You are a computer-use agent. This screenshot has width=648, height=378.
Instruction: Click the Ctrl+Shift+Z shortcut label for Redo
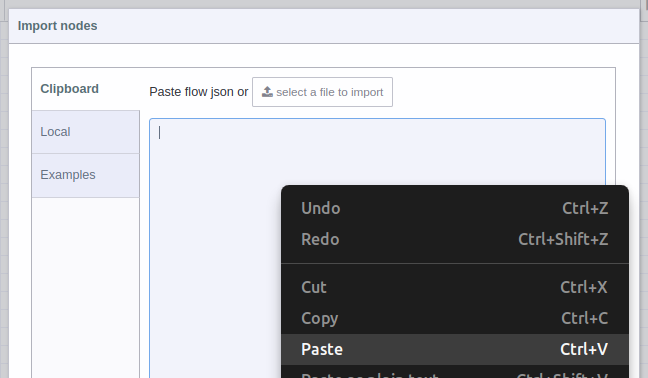coord(563,239)
